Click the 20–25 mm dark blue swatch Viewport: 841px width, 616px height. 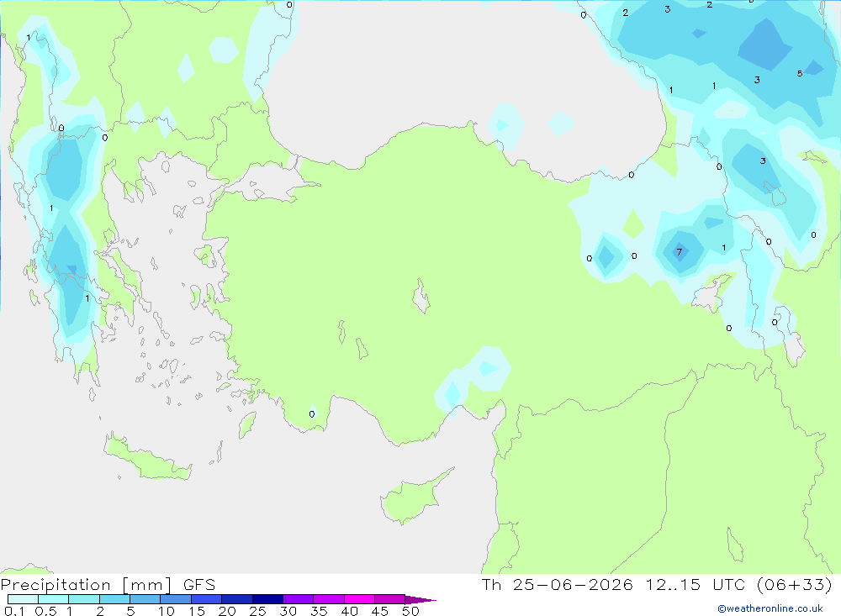click(237, 599)
